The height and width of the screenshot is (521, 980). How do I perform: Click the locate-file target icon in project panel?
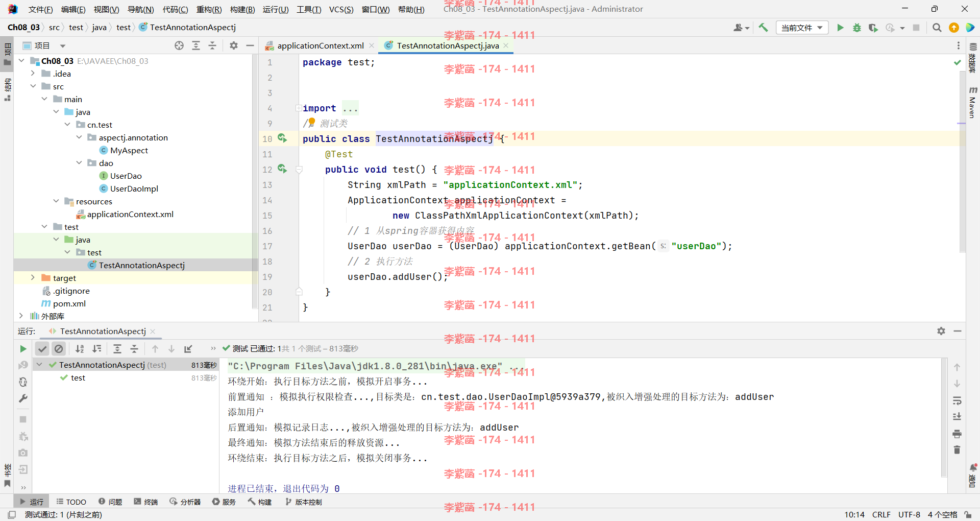coord(179,45)
